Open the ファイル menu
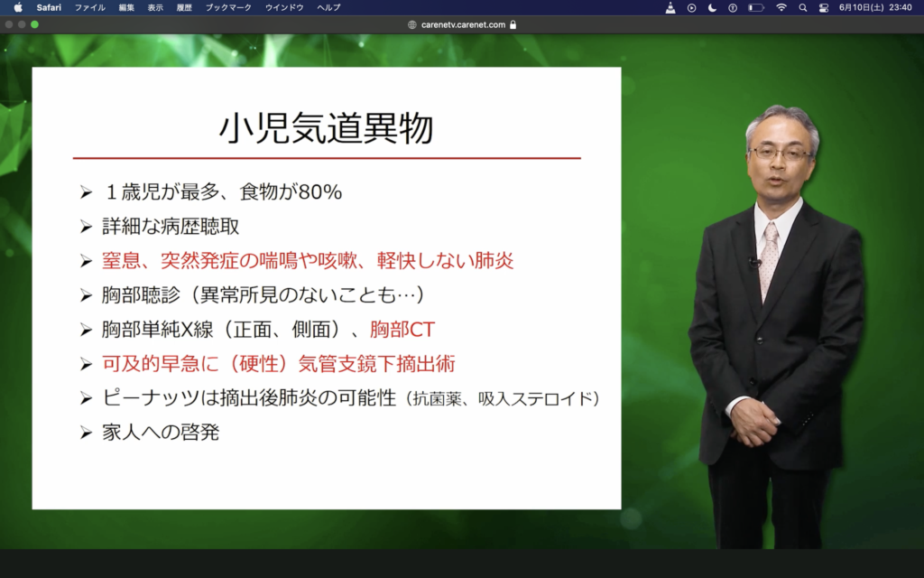 click(x=89, y=7)
